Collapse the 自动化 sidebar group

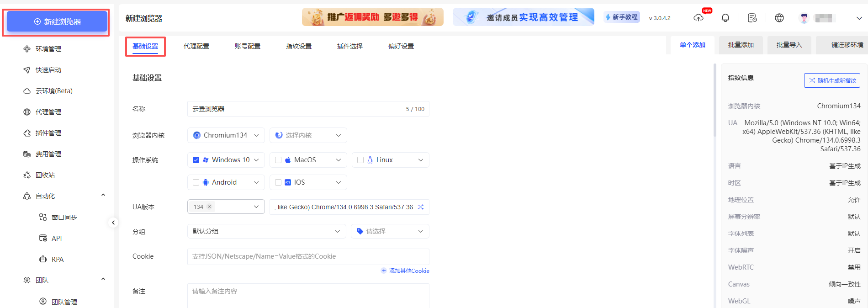click(x=103, y=196)
